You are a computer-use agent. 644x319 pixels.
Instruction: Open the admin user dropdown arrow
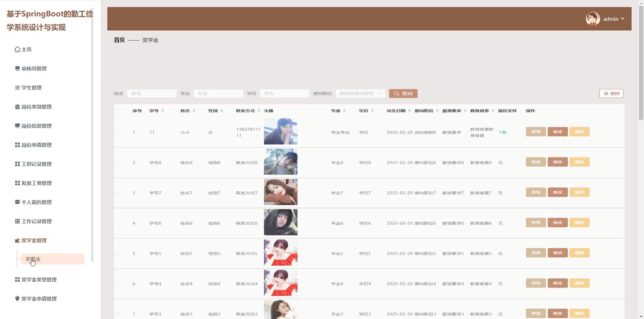623,19
